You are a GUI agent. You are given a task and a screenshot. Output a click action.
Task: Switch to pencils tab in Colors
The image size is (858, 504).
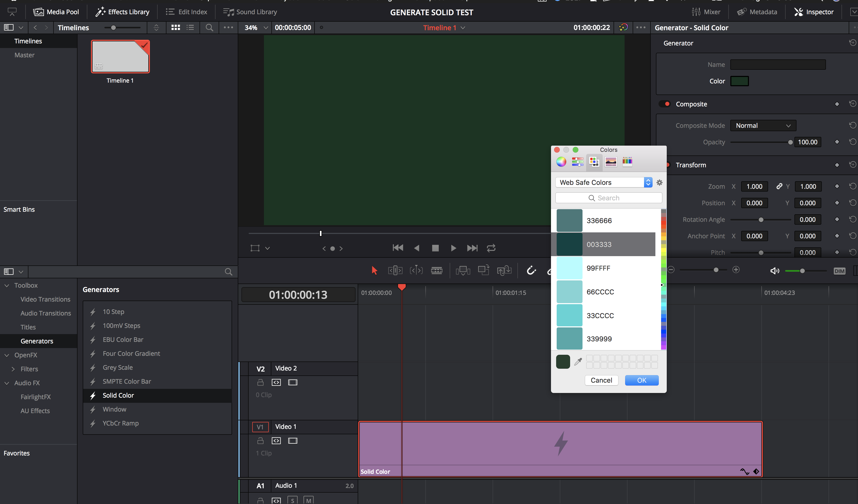[x=627, y=162]
